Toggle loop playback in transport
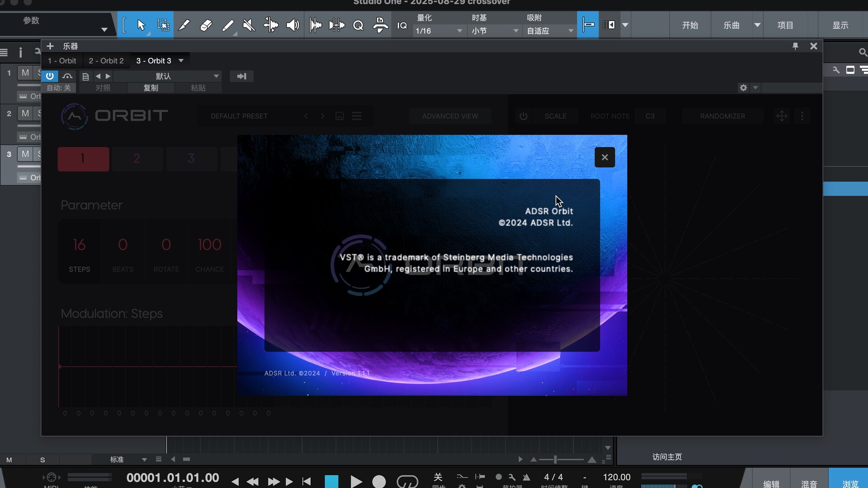 (407, 481)
